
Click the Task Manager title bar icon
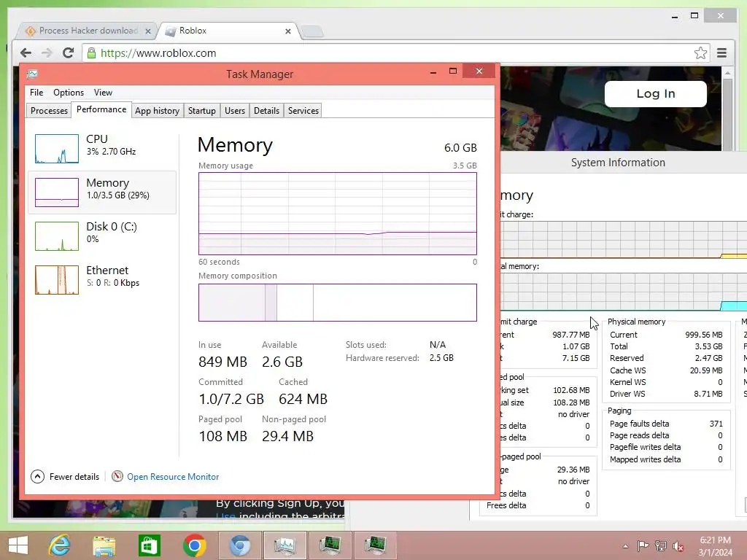(32, 74)
